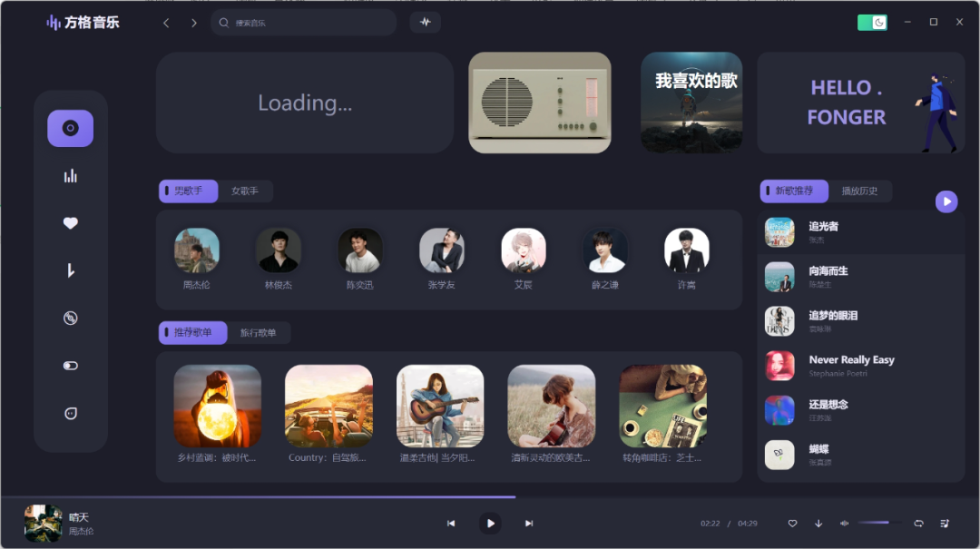The width and height of the screenshot is (980, 549).
Task: Open the 我喜欢的歌 banner card
Action: (691, 103)
